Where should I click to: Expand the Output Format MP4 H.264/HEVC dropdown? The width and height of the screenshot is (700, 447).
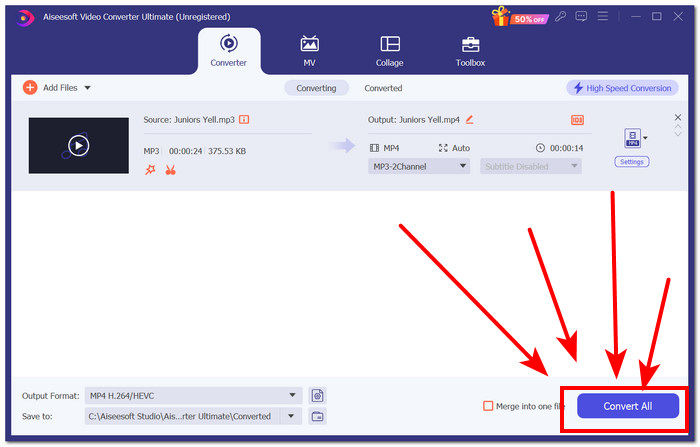(x=193, y=396)
